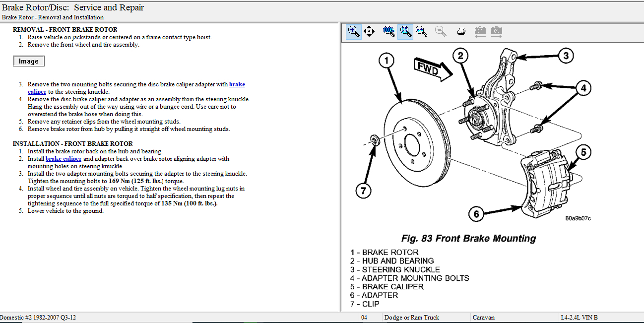Viewport: 644px width, 323px height.
Task: Select the zoom in magnifier tool
Action: (x=353, y=32)
